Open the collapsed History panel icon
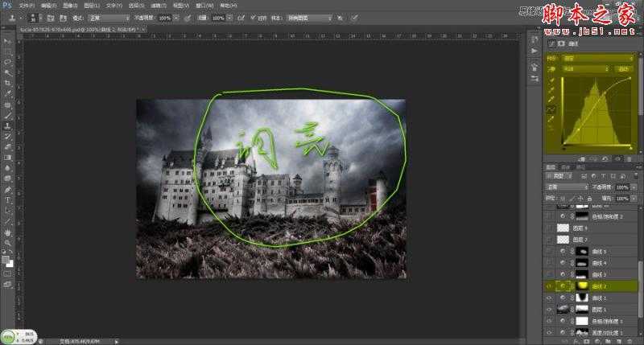Screen dimensions: 644x345 534,40
